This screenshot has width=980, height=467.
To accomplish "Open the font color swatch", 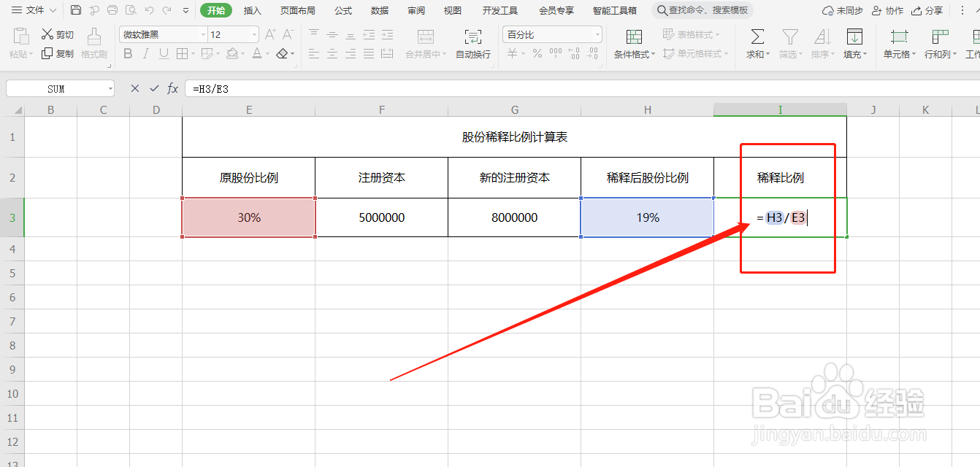I will (x=257, y=54).
